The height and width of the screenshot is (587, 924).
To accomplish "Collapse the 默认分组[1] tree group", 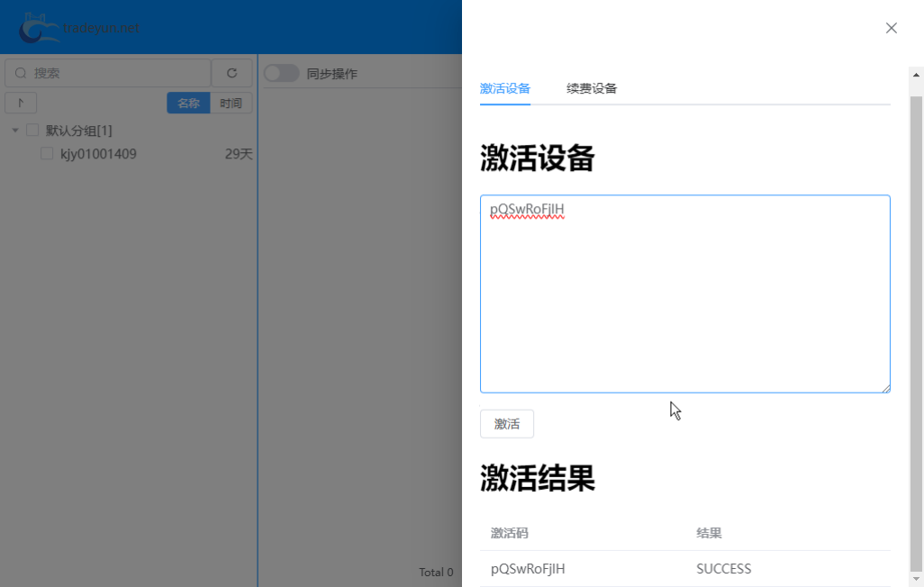I will click(x=14, y=130).
